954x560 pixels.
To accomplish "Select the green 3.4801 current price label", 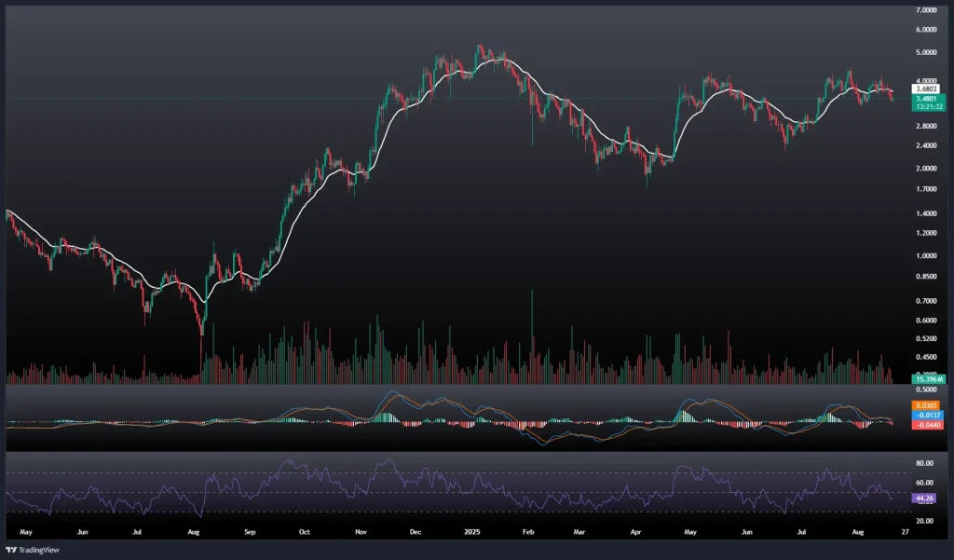I will [926, 99].
